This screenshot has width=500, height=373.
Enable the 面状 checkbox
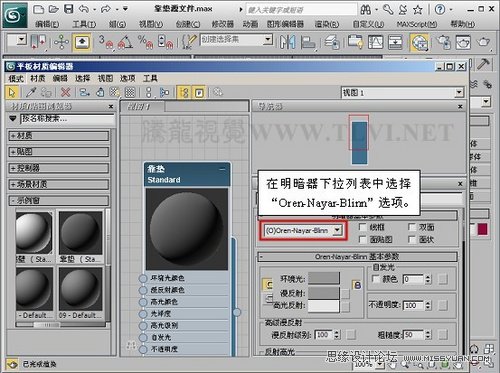coord(412,239)
